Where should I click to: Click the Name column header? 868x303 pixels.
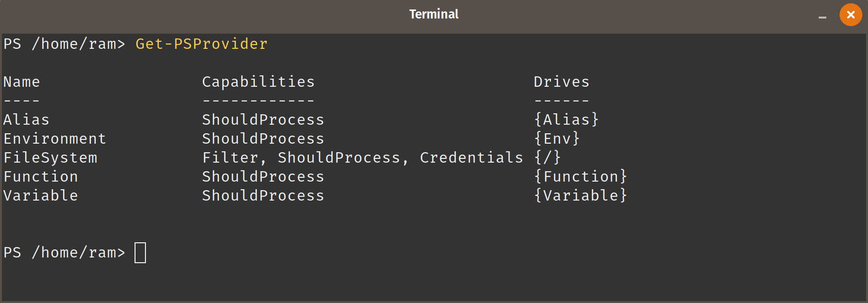coord(22,82)
